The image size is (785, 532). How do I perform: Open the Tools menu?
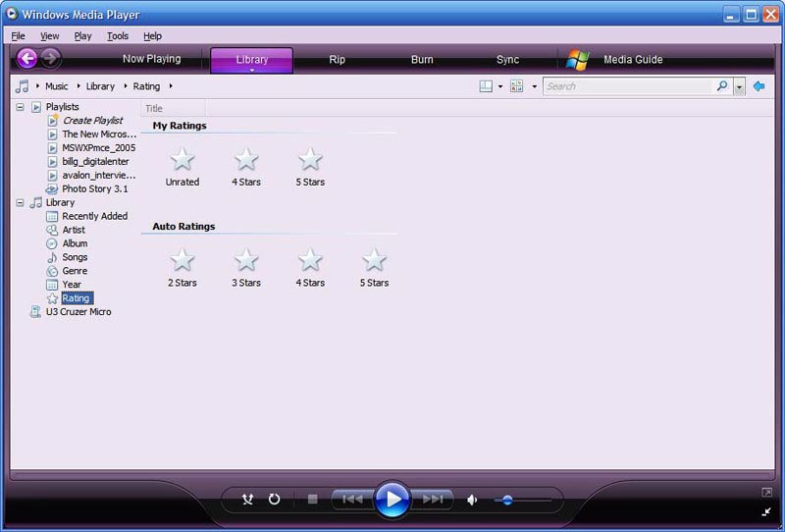118,36
